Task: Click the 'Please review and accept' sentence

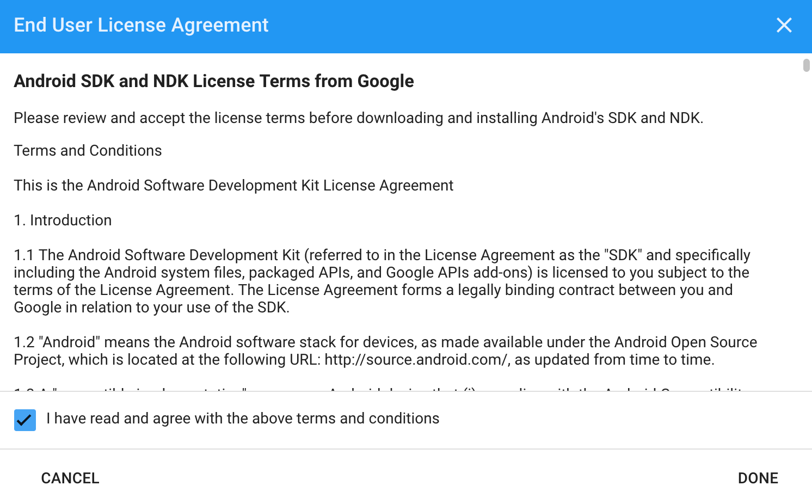Action: [359, 118]
